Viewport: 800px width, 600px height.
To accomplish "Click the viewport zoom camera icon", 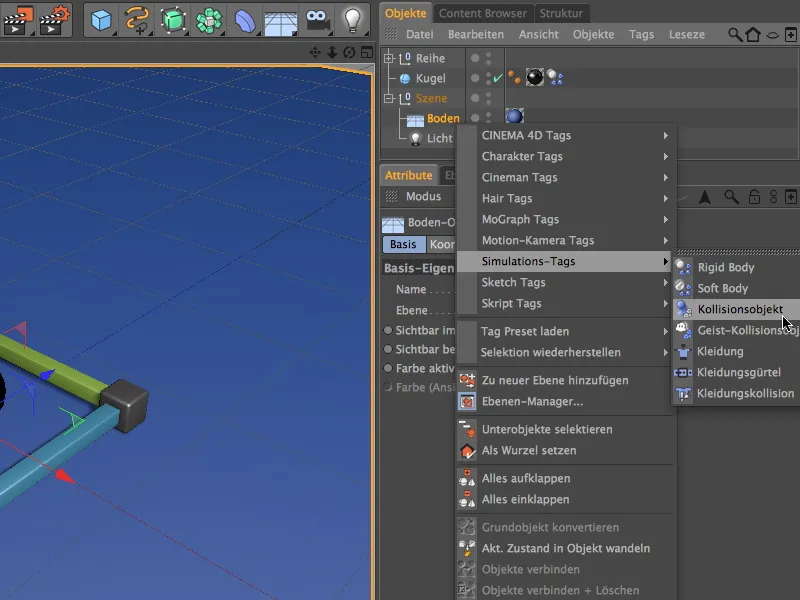I will tap(332, 52).
